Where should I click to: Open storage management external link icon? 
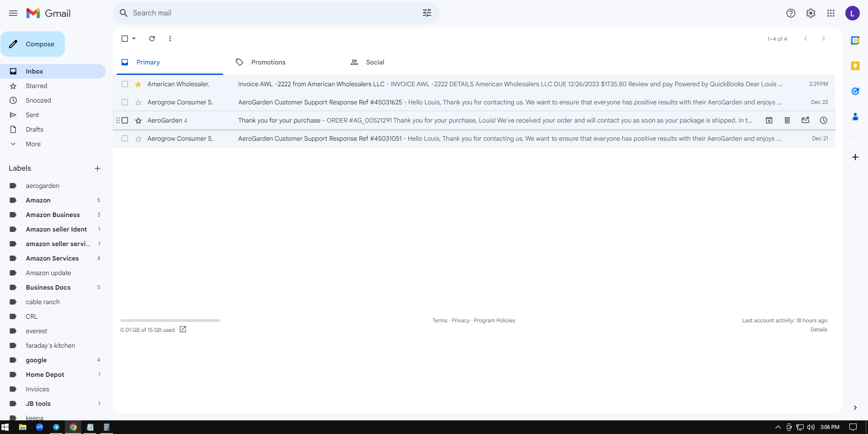183,329
